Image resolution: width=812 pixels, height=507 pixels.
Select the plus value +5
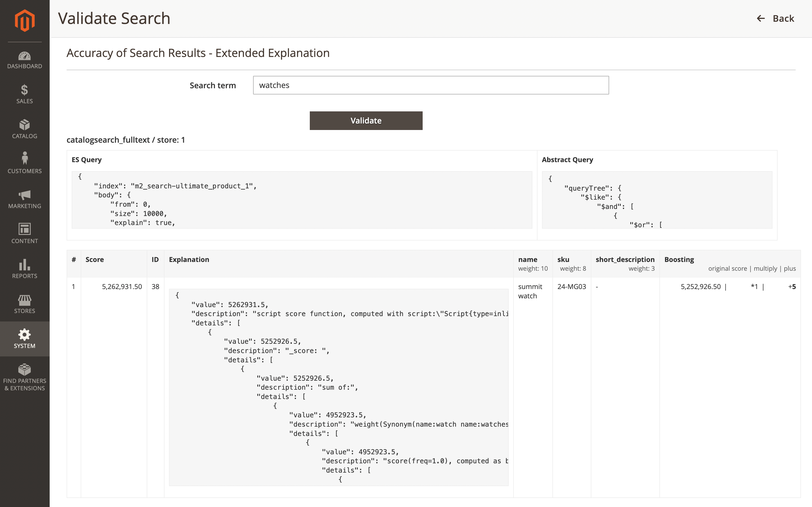click(792, 287)
